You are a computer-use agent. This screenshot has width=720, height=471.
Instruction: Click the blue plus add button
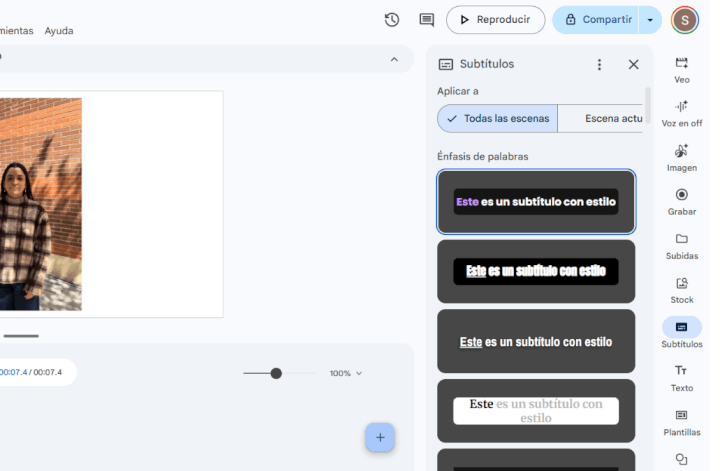click(380, 437)
